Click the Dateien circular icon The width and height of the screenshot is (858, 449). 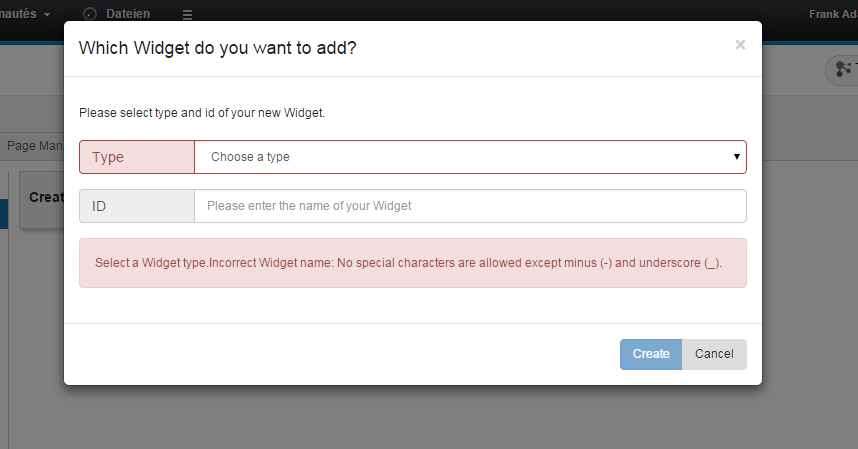[x=90, y=14]
